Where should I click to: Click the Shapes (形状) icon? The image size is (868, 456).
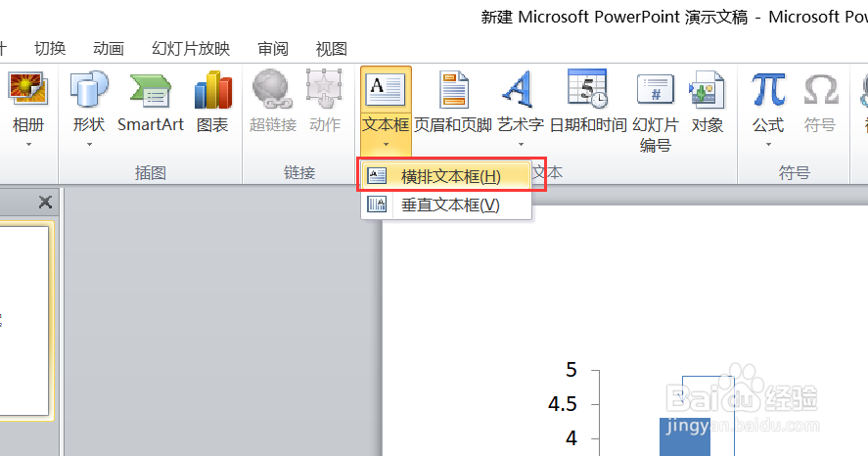pyautogui.click(x=89, y=90)
